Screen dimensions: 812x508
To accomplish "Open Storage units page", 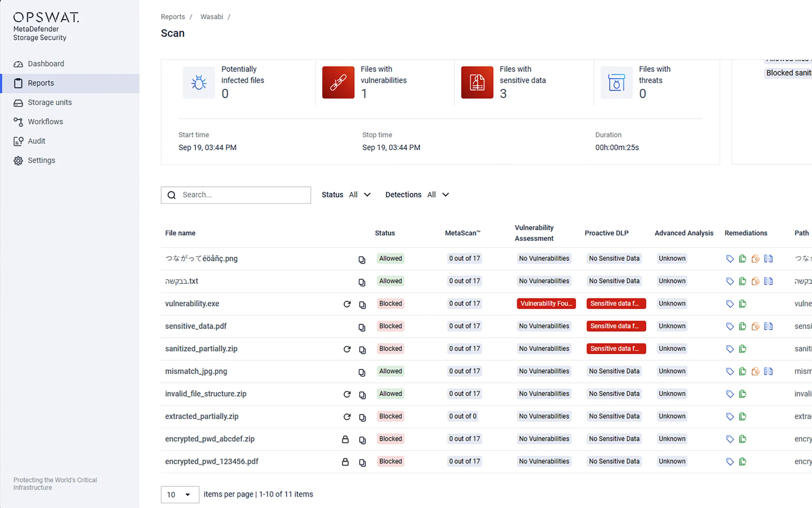I will coord(49,102).
